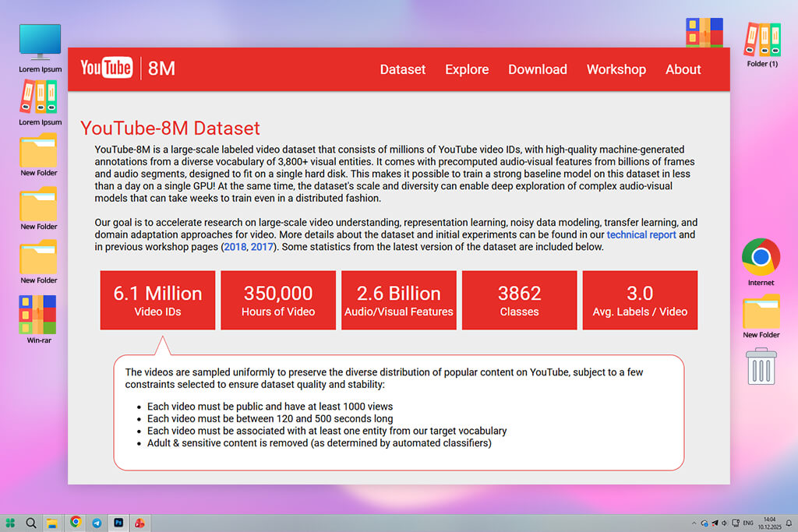
Task: Open the 2018 workshop link
Action: pyautogui.click(x=235, y=247)
